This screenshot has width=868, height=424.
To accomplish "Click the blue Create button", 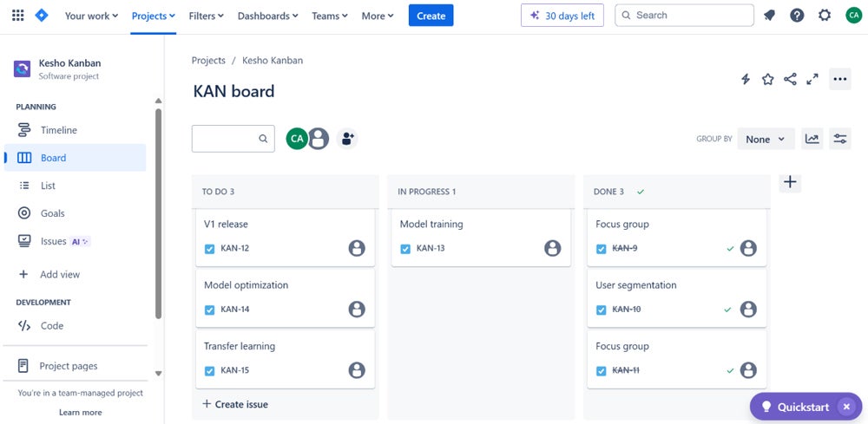I will coord(431,16).
